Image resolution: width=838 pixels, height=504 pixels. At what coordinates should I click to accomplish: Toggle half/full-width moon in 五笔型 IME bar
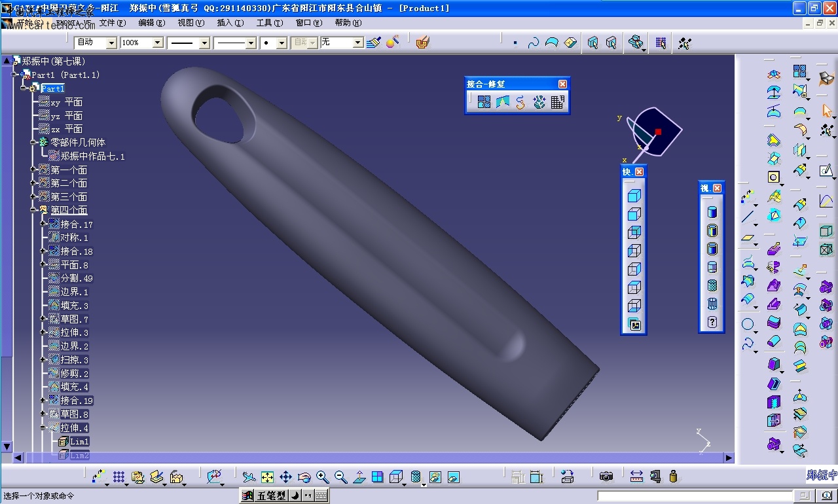(295, 496)
